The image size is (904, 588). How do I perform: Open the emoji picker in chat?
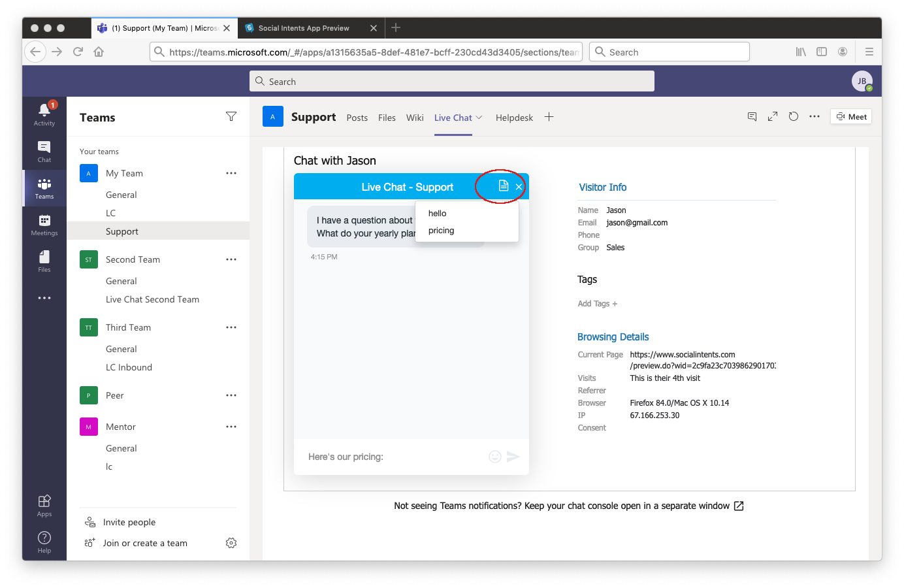click(495, 457)
